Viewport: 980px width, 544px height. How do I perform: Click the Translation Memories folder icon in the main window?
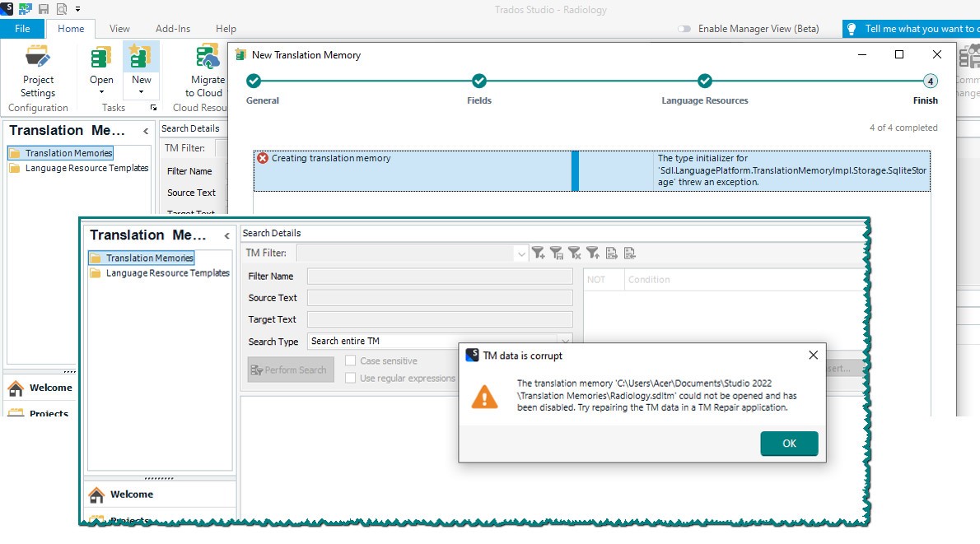(15, 153)
